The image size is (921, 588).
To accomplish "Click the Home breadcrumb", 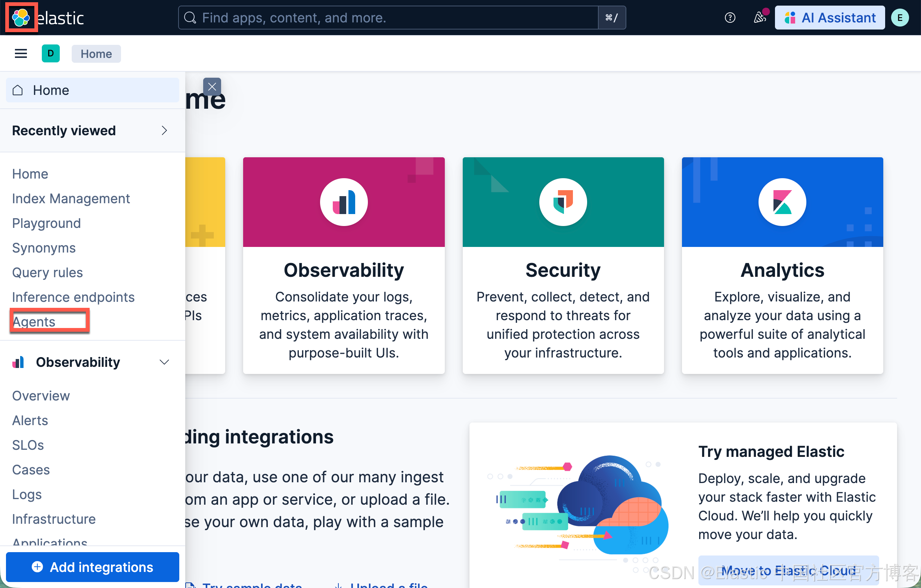I will coord(96,53).
